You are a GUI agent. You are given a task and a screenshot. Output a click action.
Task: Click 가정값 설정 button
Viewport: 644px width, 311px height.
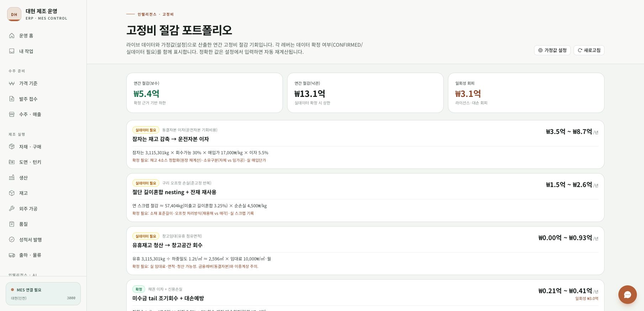click(552, 50)
